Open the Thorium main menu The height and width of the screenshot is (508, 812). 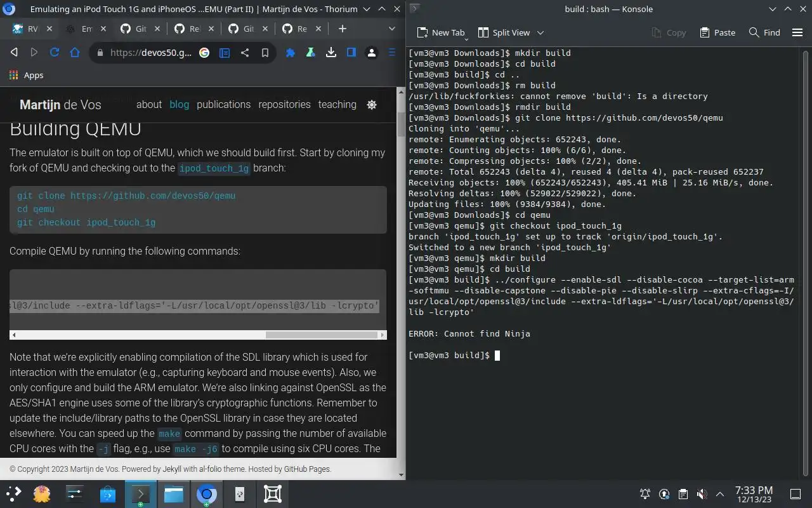392,53
